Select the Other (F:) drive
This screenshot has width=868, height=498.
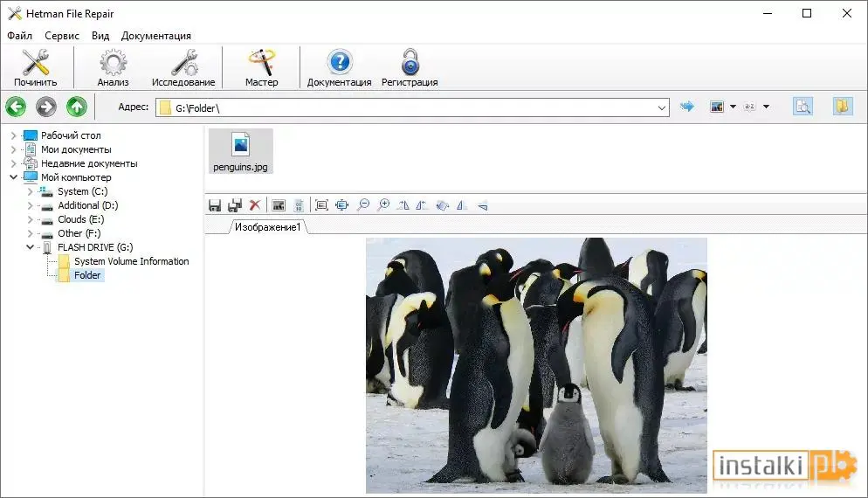79,233
